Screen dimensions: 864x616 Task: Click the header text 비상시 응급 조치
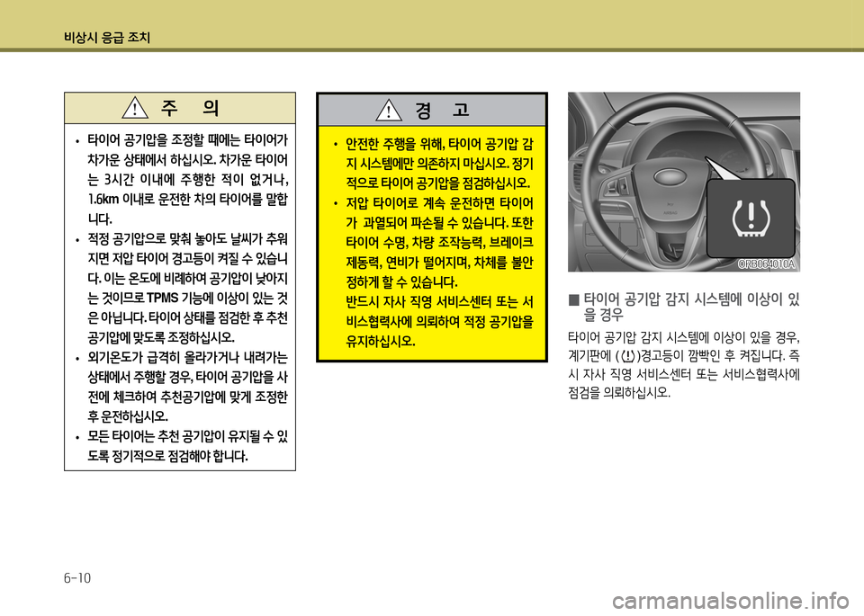[x=107, y=38]
